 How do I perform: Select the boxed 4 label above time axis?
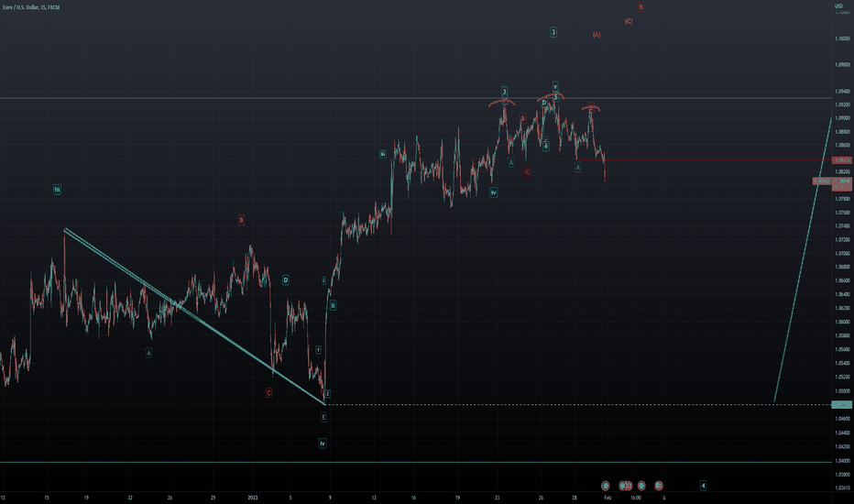[703, 485]
